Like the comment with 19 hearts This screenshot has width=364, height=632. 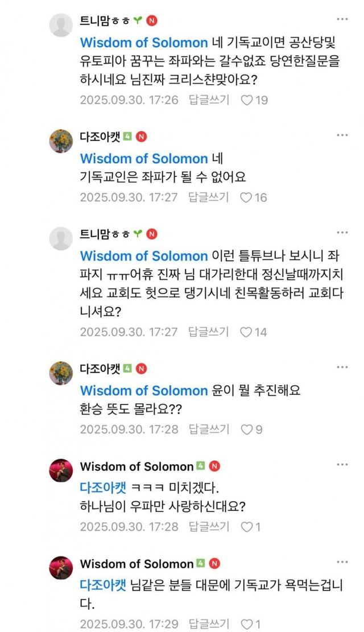[x=247, y=100]
